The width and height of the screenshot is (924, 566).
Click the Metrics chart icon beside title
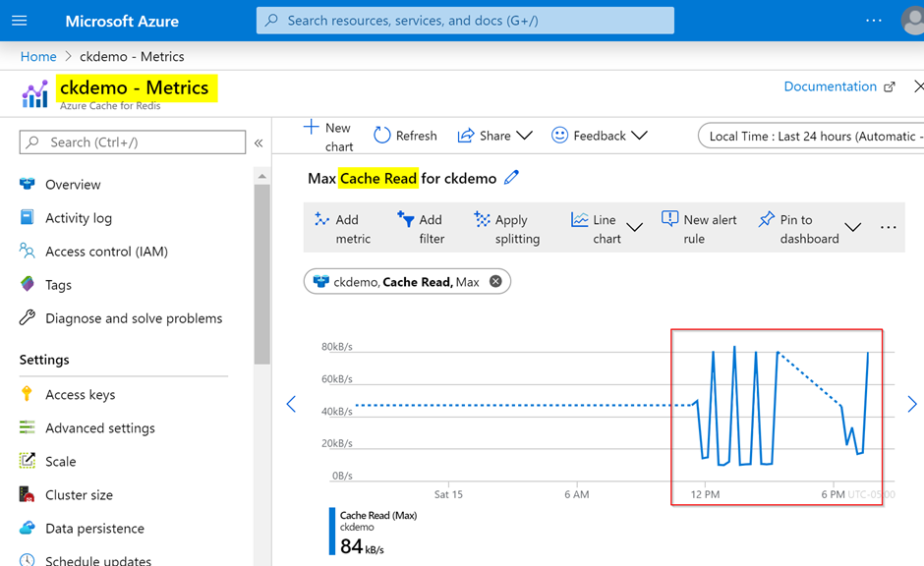[x=35, y=94]
